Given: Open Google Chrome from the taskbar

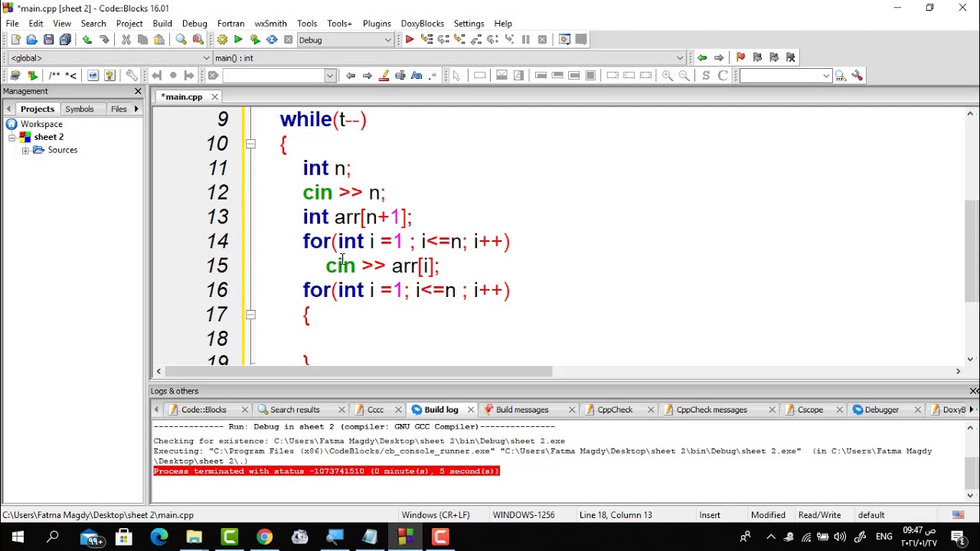Looking at the screenshot, I should pyautogui.click(x=264, y=537).
